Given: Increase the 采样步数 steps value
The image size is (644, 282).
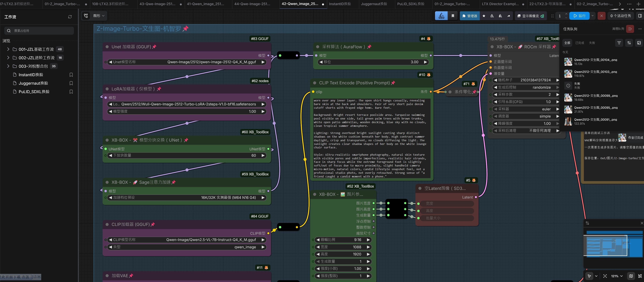Looking at the screenshot, I should point(557,94).
